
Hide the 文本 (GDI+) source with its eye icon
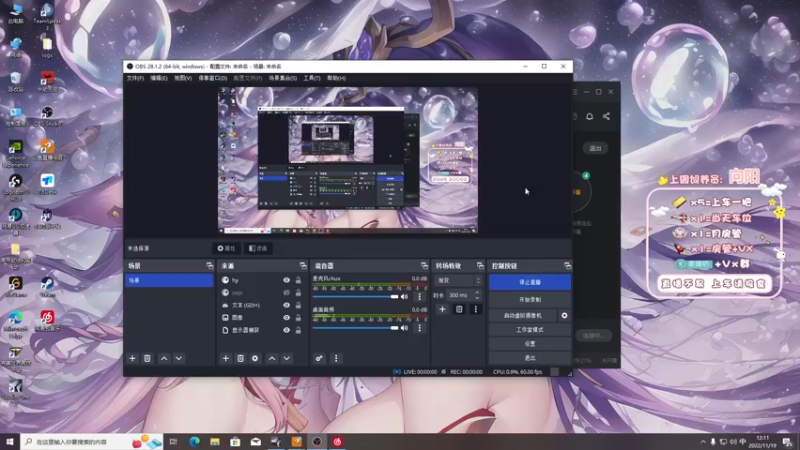287,305
